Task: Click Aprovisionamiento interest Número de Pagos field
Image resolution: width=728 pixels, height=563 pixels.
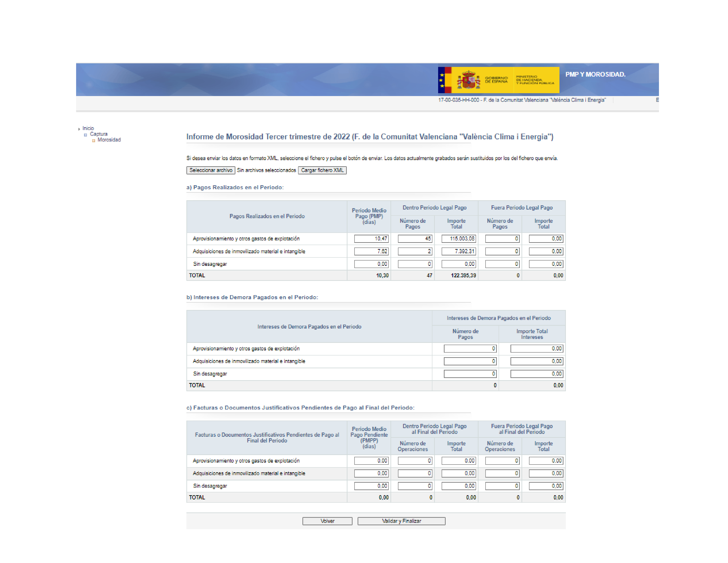Action: tap(470, 349)
